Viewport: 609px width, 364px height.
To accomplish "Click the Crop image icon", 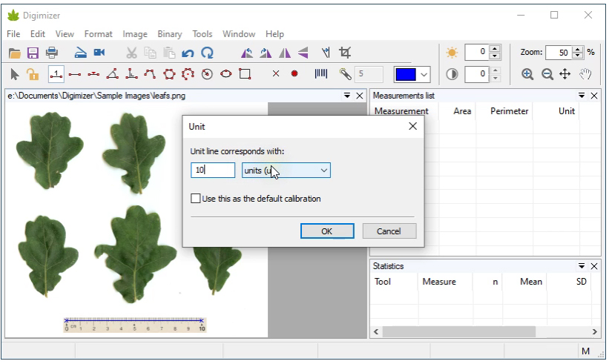I will [345, 53].
